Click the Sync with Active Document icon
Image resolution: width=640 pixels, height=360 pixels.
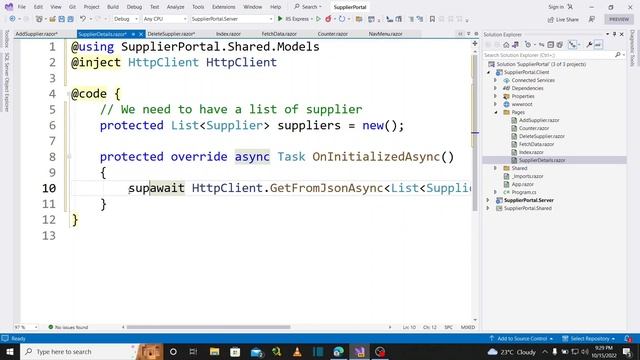point(541,45)
